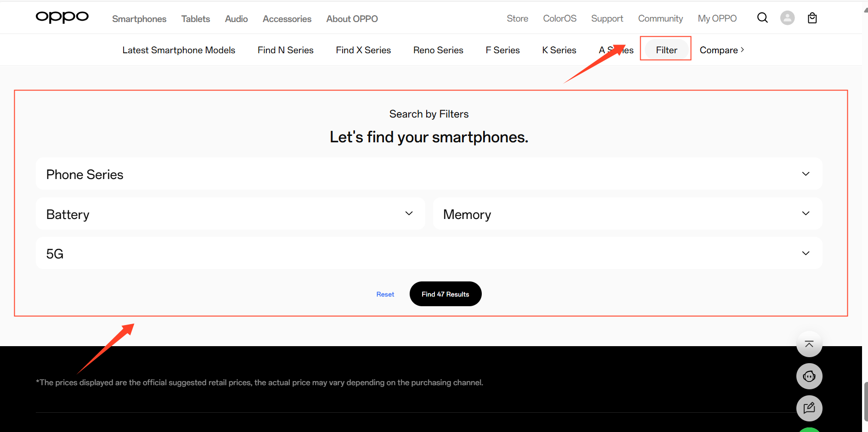Viewport: 868px width, 432px height.
Task: Select Latest Smartphone Models tab
Action: 179,50
